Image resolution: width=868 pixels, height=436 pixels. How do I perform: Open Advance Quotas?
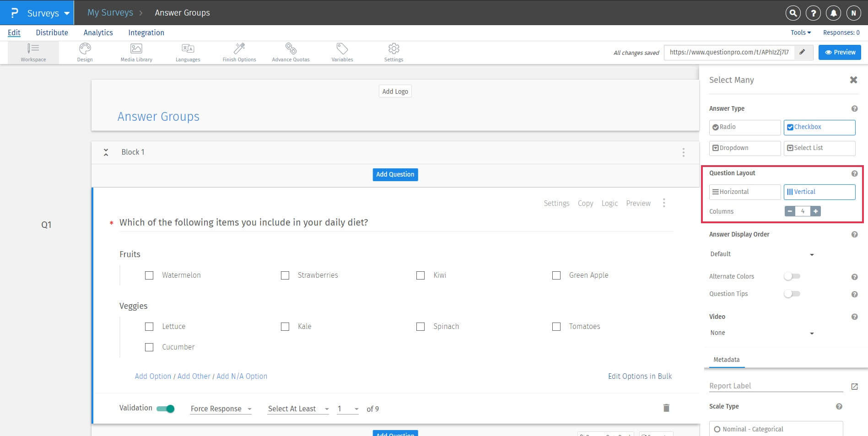pos(291,52)
